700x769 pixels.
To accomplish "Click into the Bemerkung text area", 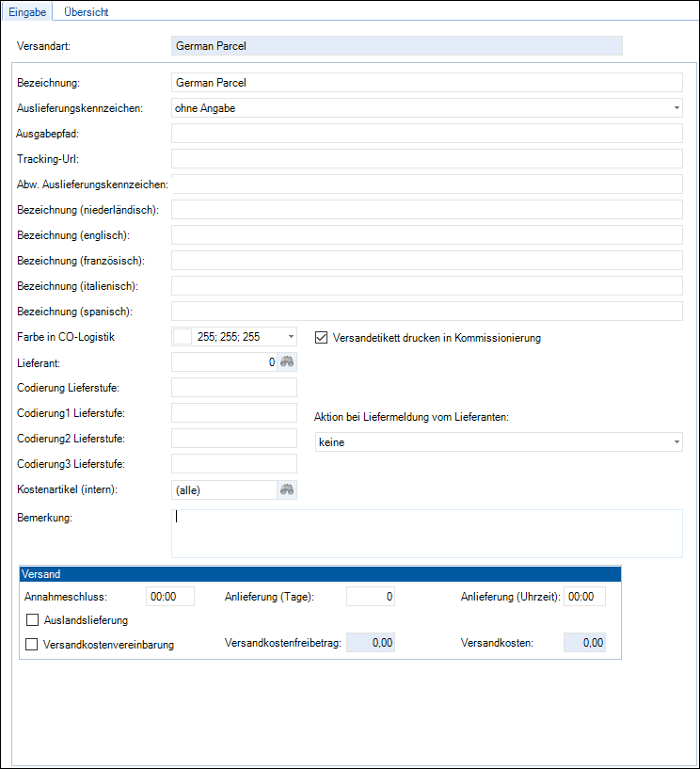I will tap(426, 534).
